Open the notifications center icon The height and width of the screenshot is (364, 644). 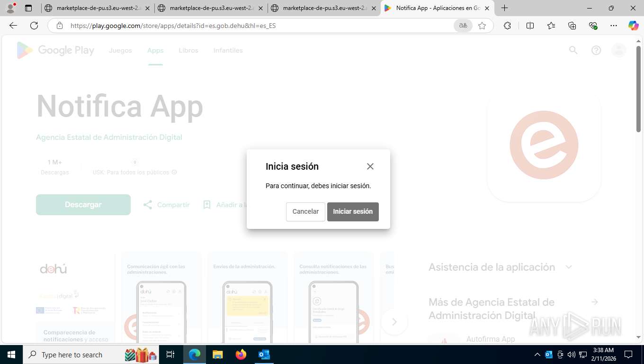628,355
